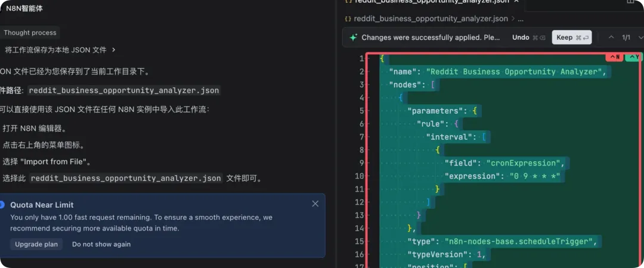Close the reddit_business_opportunity_analyzer.json tab

516,1
